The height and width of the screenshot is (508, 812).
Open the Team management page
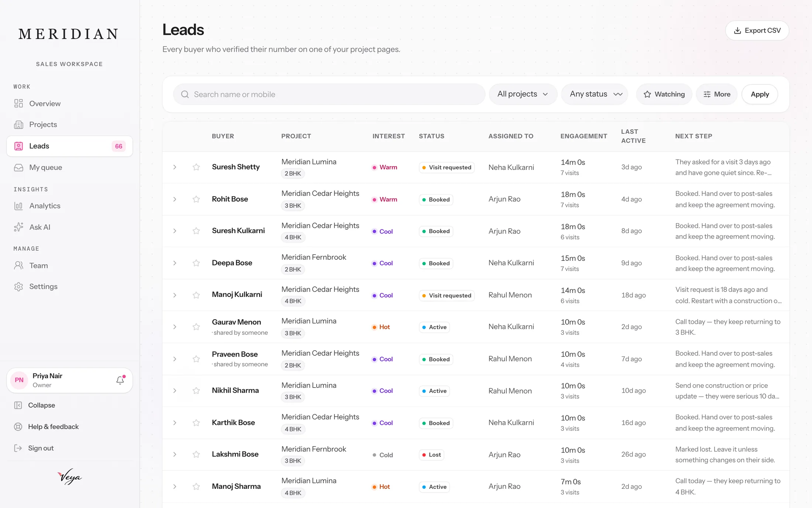69,265
